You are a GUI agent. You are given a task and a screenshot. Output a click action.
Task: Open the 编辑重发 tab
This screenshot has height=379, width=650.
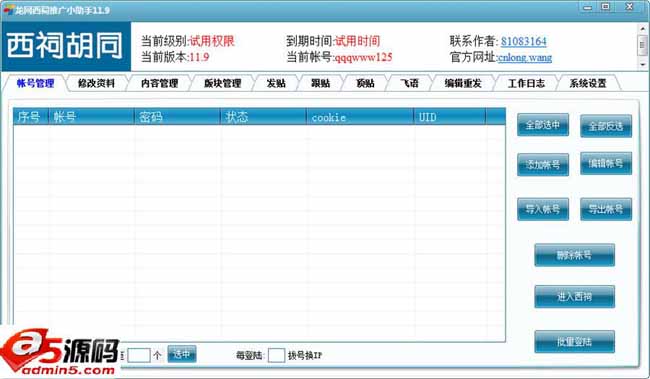(x=463, y=83)
